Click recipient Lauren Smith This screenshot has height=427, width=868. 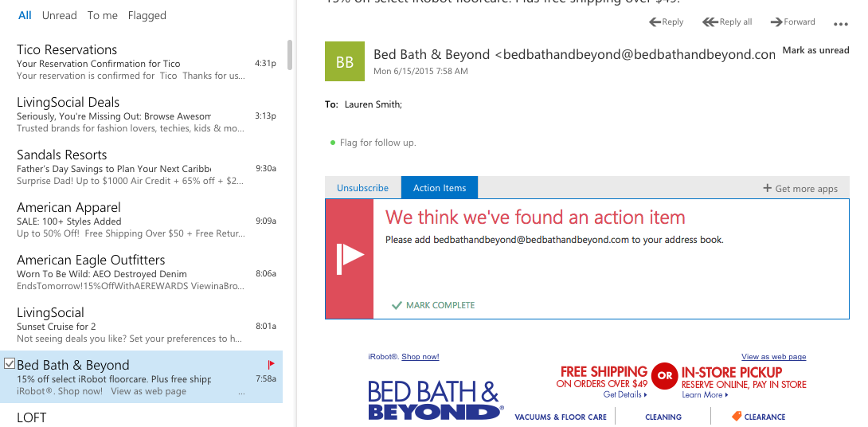[x=373, y=104]
